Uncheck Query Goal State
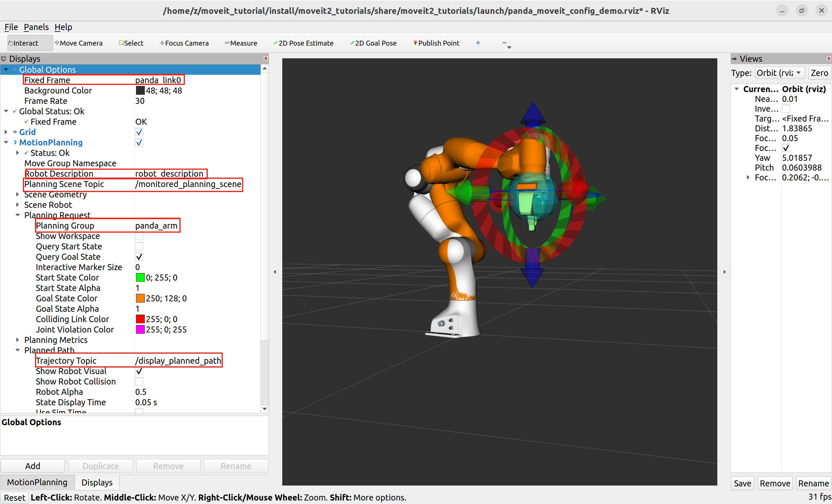The image size is (832, 504). 139,256
